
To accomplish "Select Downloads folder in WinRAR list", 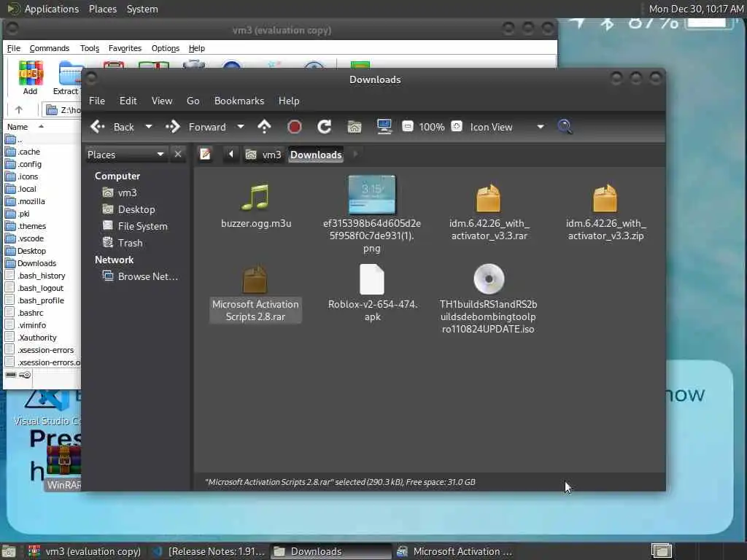I will tap(31, 263).
